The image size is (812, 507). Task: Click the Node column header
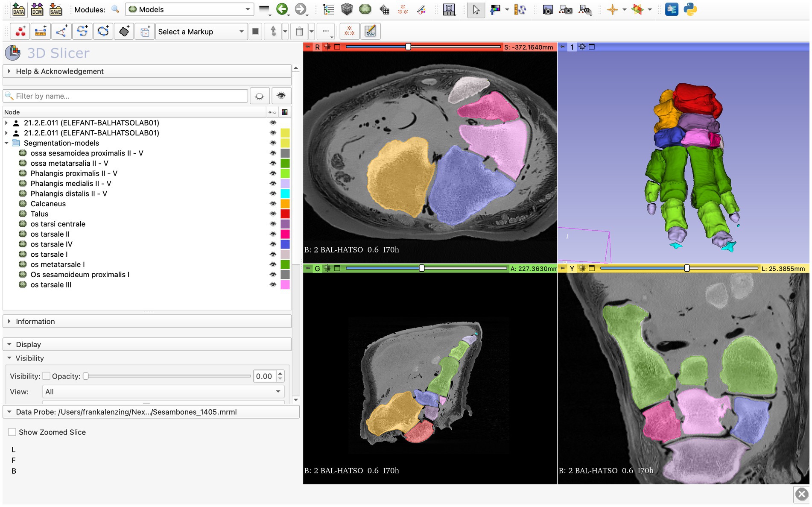pyautogui.click(x=134, y=112)
